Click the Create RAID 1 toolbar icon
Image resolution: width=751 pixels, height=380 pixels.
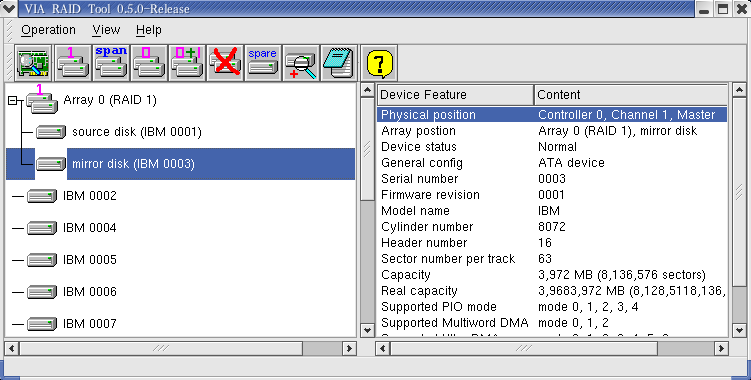click(72, 63)
